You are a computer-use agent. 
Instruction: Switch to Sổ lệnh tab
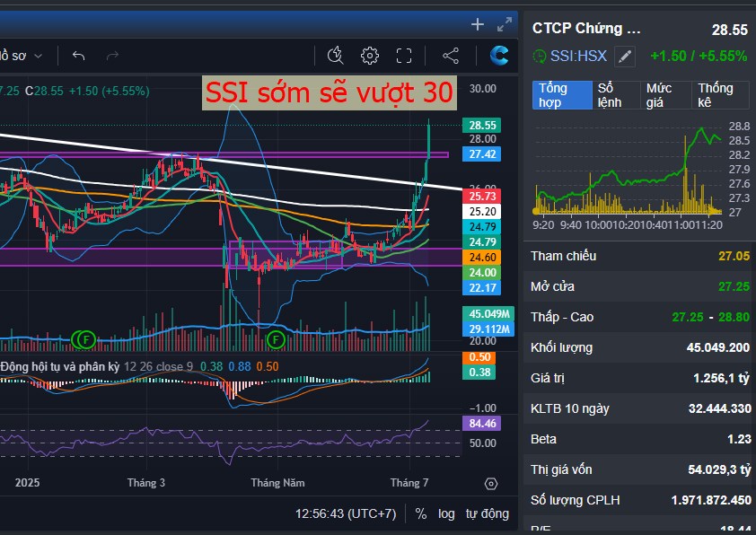click(614, 95)
